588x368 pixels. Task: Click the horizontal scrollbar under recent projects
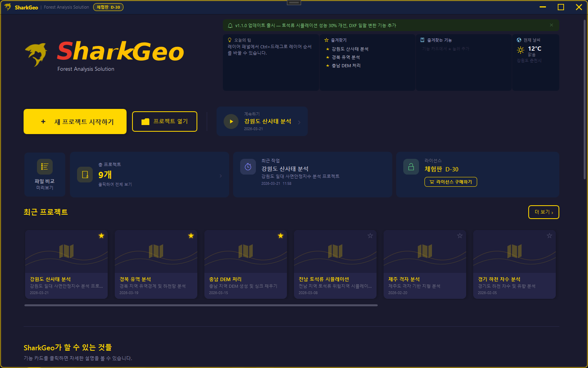pos(201,305)
